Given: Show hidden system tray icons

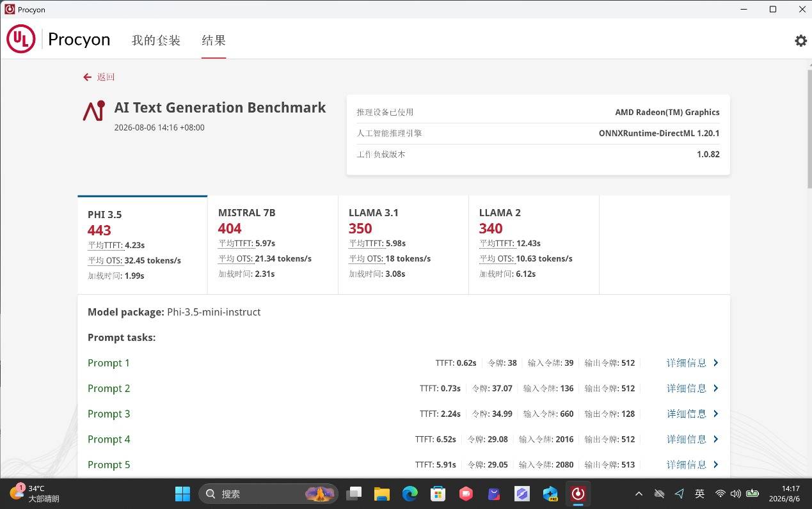Looking at the screenshot, I should [639, 494].
